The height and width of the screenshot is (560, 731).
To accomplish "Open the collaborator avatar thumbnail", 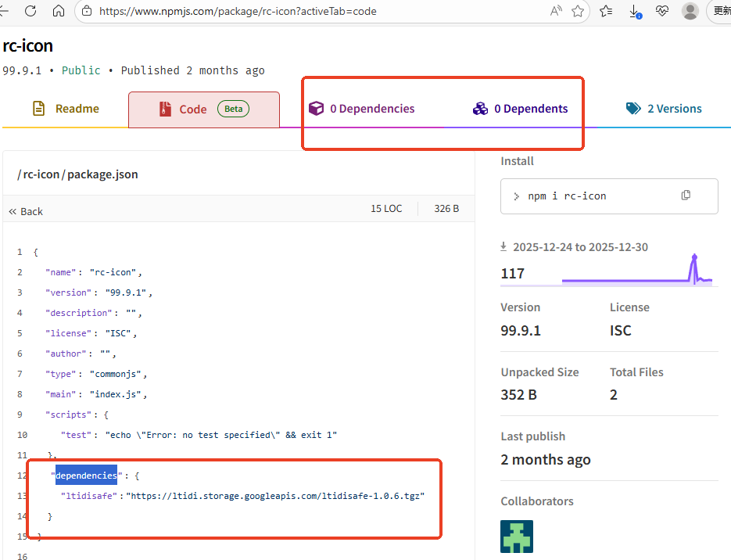I will coord(517,537).
